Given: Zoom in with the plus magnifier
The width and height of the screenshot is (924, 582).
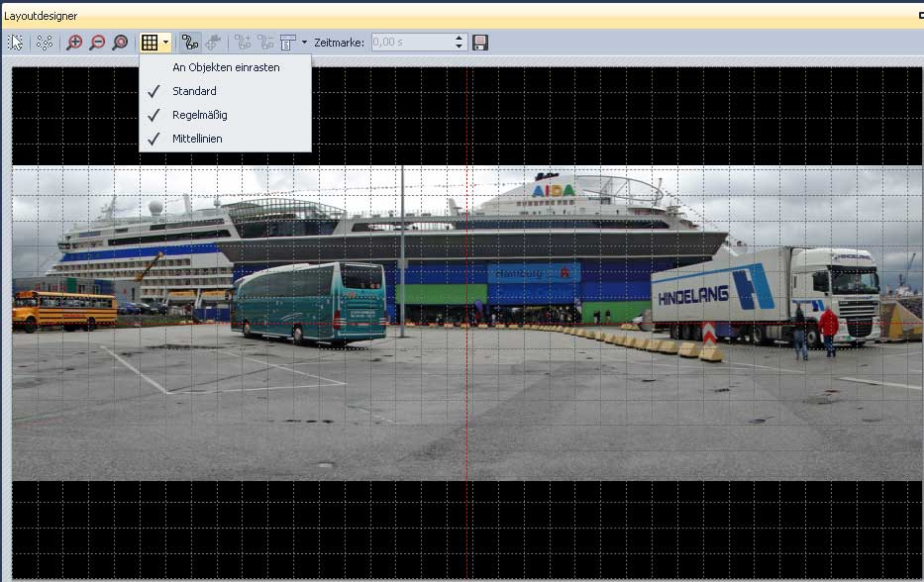Looking at the screenshot, I should coord(74,43).
